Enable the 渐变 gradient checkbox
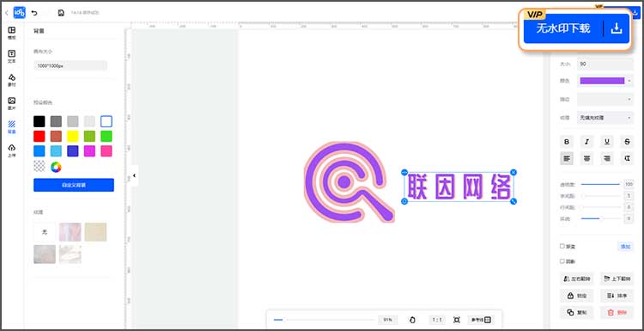 562,246
